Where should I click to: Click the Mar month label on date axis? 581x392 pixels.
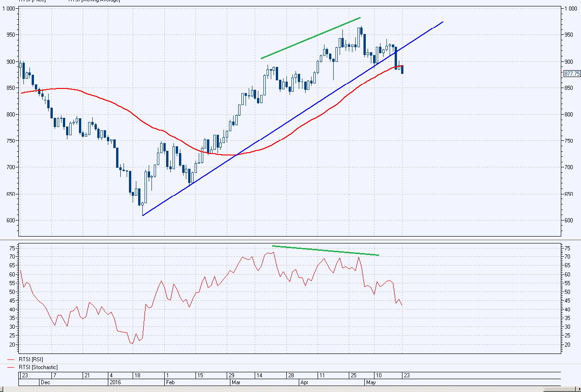(235, 382)
